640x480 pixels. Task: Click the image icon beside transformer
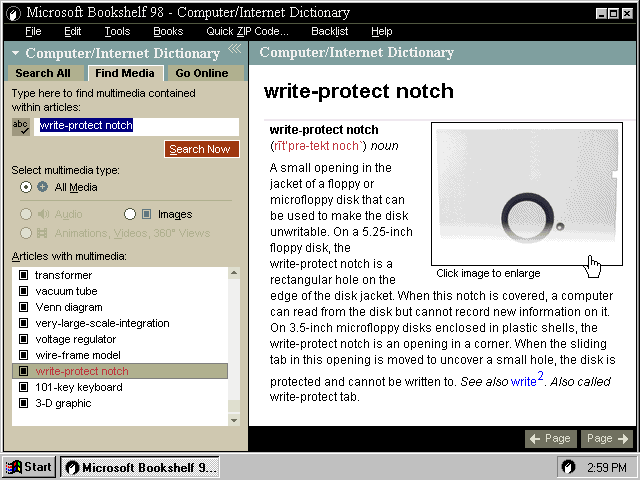[24, 275]
